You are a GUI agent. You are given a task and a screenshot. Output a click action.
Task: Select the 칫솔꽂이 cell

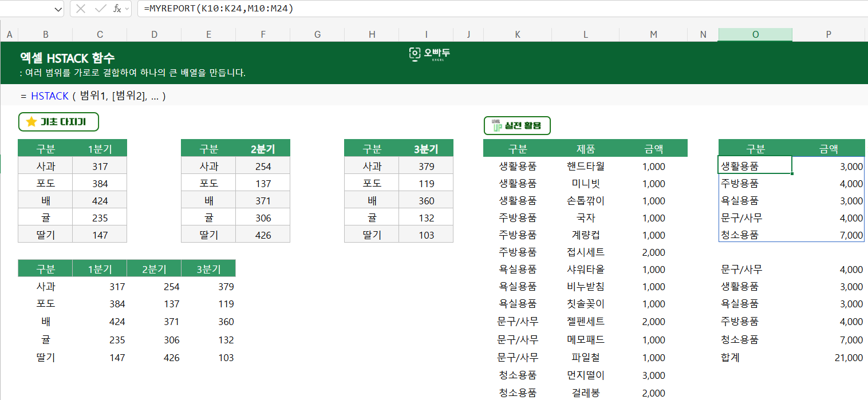586,304
